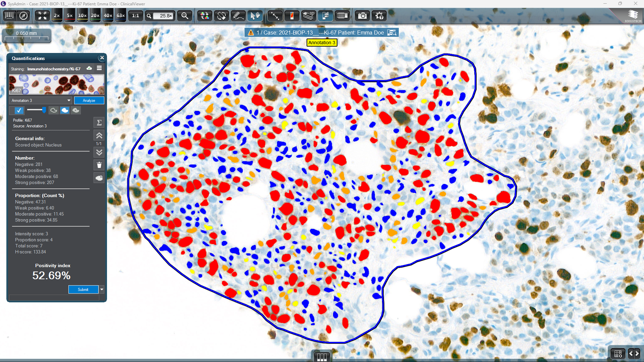
Task: Open the measurement tool
Action: [x=275, y=15]
